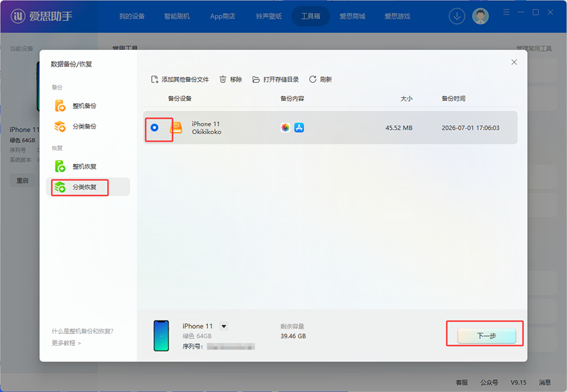Click the 添加其他备份文件 toolbar item
Viewport: 567px width, 392px height.
tap(180, 79)
